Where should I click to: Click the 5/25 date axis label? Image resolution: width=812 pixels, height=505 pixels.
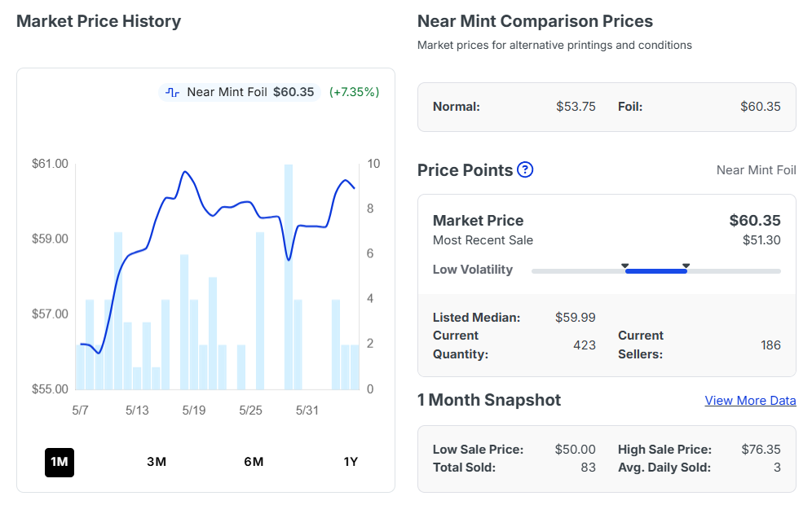tap(250, 411)
